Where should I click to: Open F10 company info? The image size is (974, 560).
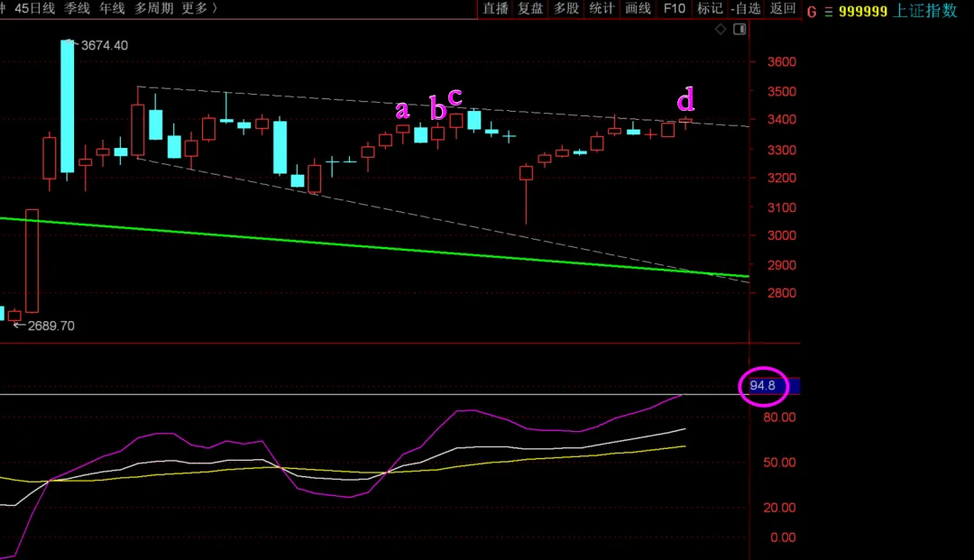point(674,9)
